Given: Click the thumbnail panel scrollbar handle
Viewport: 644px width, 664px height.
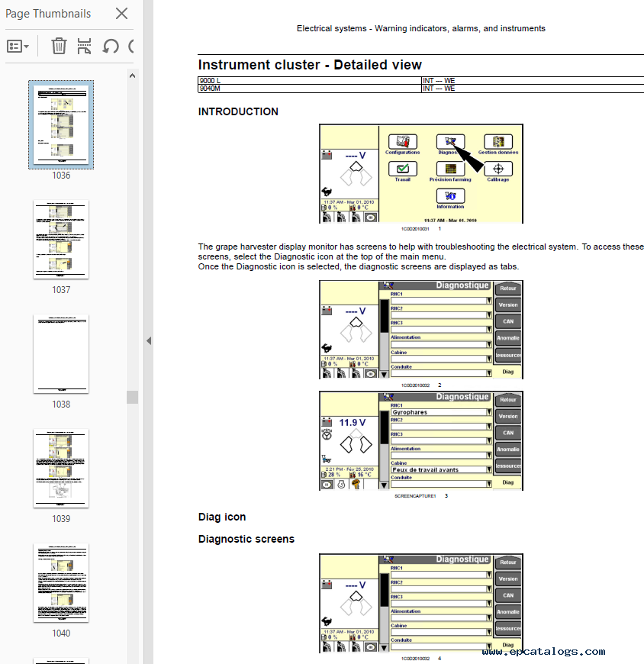Looking at the screenshot, I should tap(132, 397).
